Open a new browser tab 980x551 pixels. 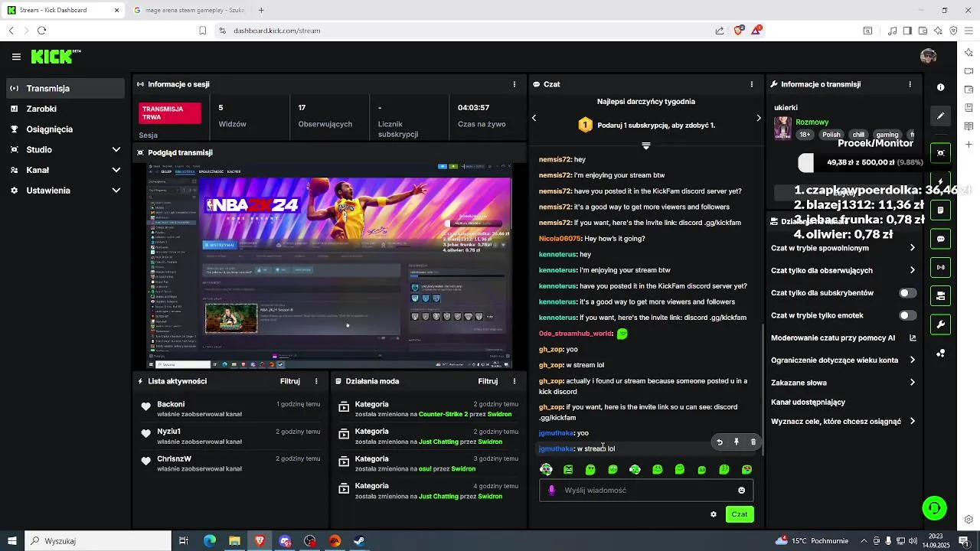pos(261,10)
